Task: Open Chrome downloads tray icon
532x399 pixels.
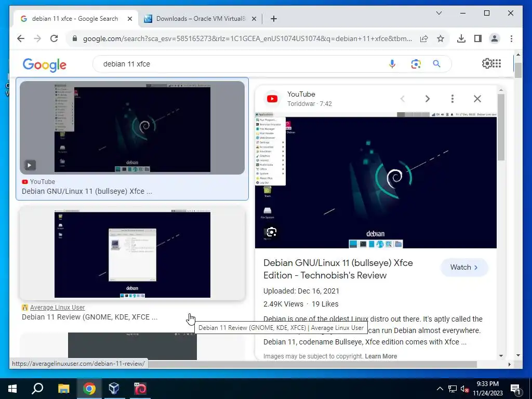Action: click(x=461, y=38)
